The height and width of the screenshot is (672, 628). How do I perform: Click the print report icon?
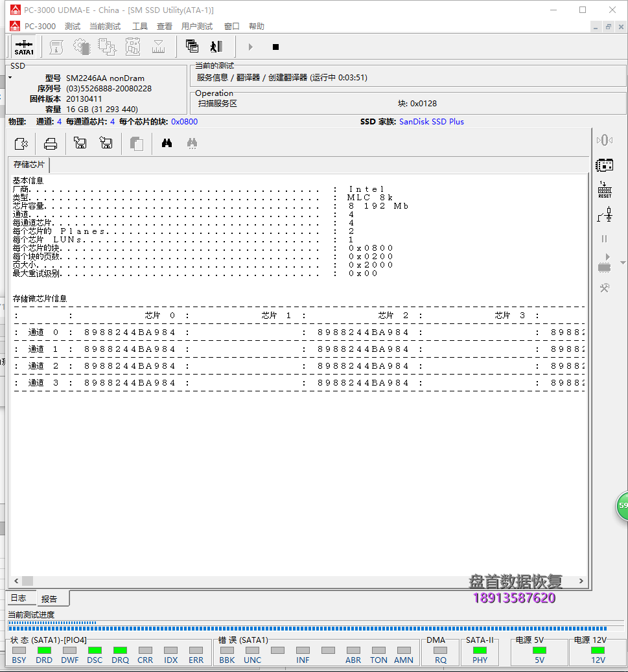point(51,143)
